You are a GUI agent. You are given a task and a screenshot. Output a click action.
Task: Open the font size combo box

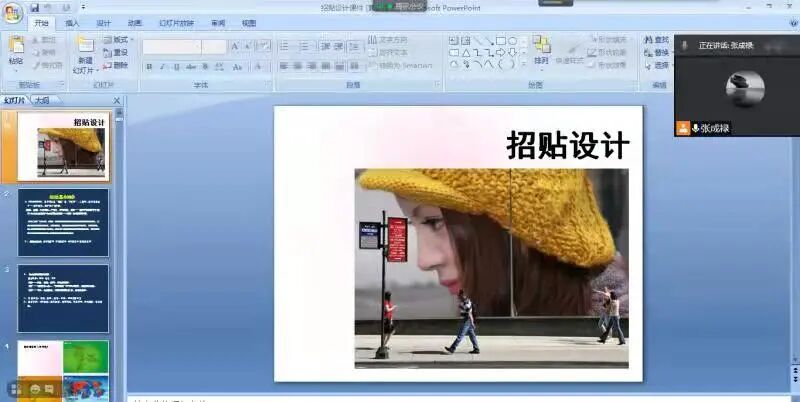[x=214, y=47]
